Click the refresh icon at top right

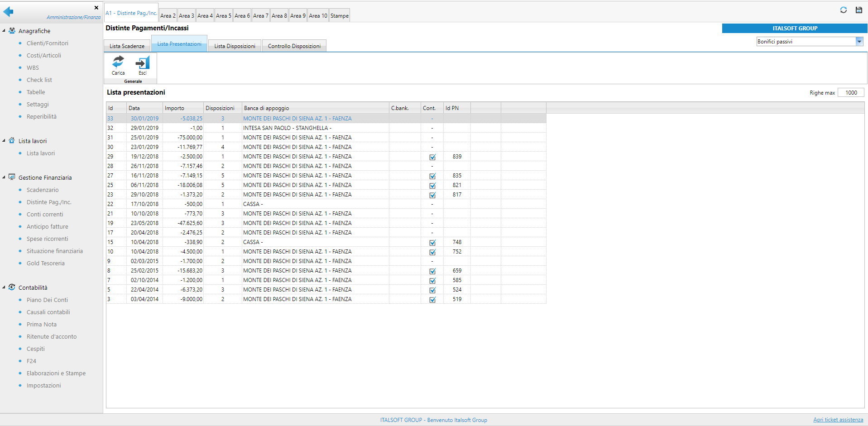843,10
